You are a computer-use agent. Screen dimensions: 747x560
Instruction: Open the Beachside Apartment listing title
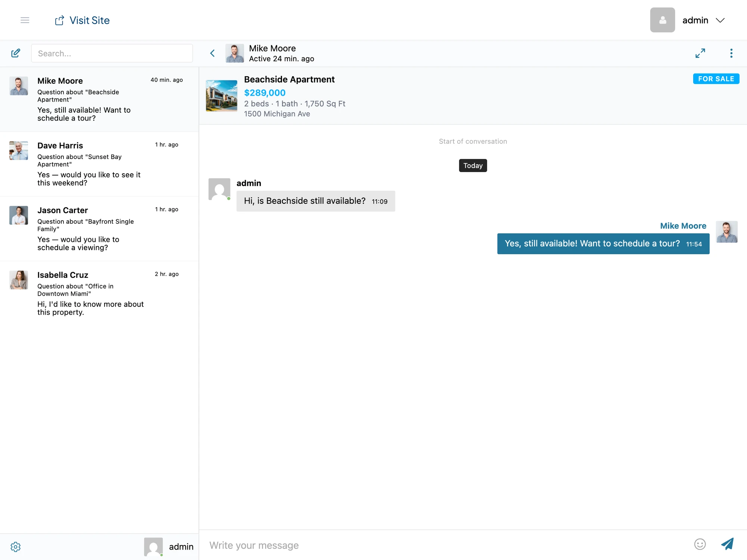289,80
